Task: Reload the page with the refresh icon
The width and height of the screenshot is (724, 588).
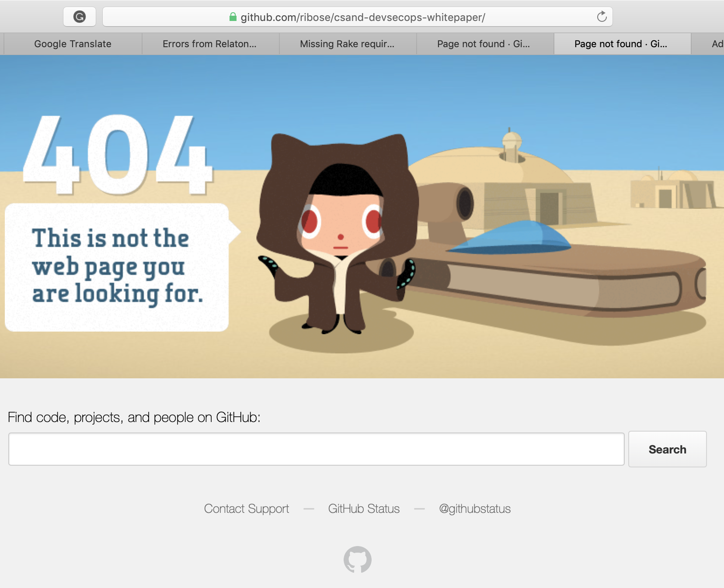Action: (602, 17)
